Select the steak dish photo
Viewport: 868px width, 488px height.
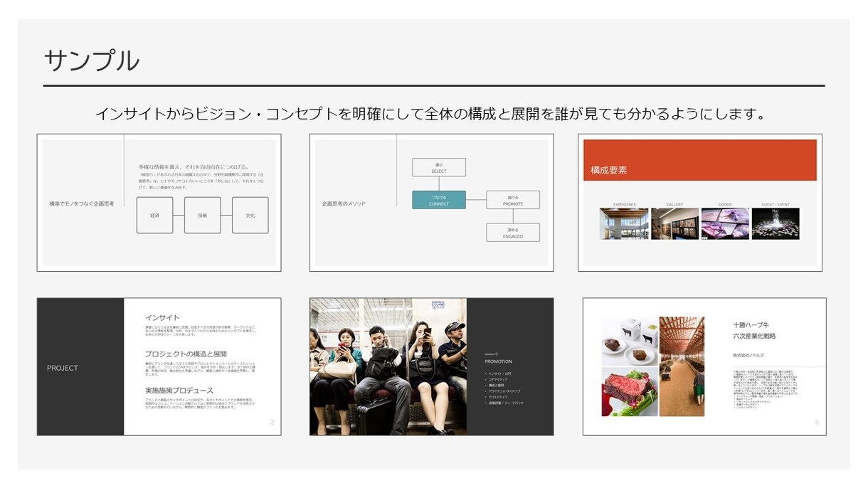[x=628, y=392]
